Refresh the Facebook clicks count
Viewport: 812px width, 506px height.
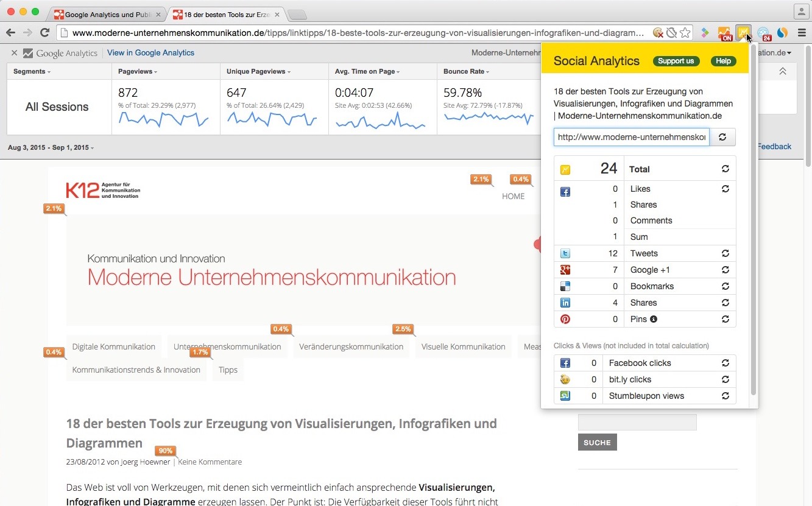click(725, 363)
